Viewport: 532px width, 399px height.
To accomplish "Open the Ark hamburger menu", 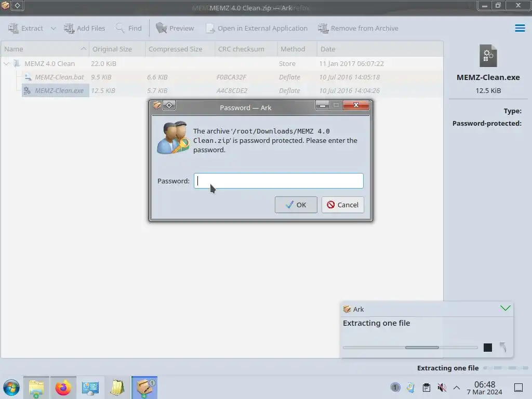I will pos(520,28).
